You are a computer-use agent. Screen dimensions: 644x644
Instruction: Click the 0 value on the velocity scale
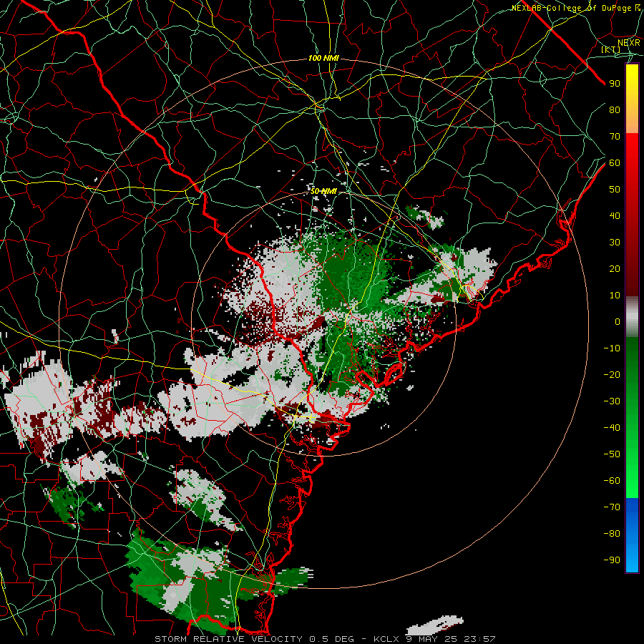pos(618,321)
